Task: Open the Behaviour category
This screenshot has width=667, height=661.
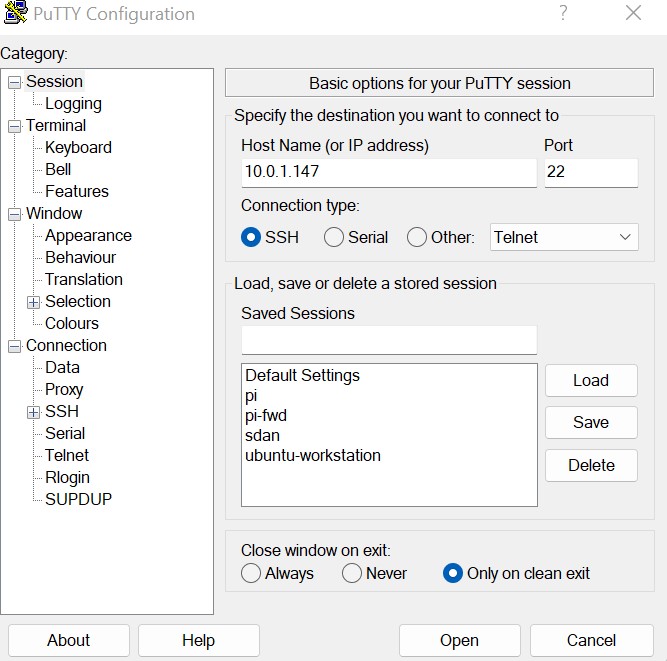Action: [x=80, y=257]
